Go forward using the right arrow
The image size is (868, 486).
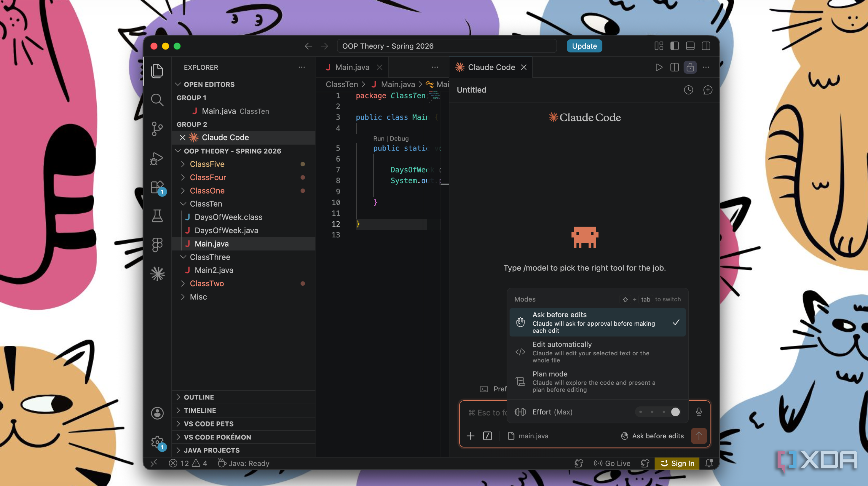point(324,46)
